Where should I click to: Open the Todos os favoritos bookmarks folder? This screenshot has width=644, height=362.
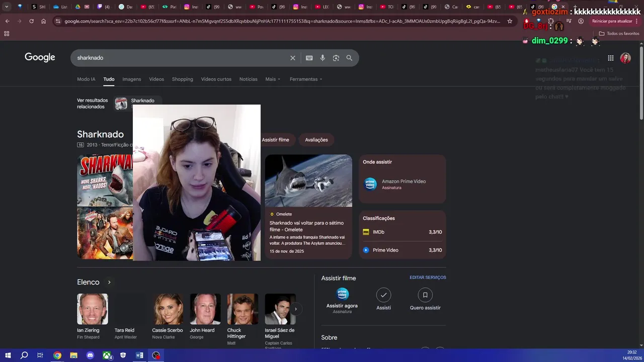[619, 33]
